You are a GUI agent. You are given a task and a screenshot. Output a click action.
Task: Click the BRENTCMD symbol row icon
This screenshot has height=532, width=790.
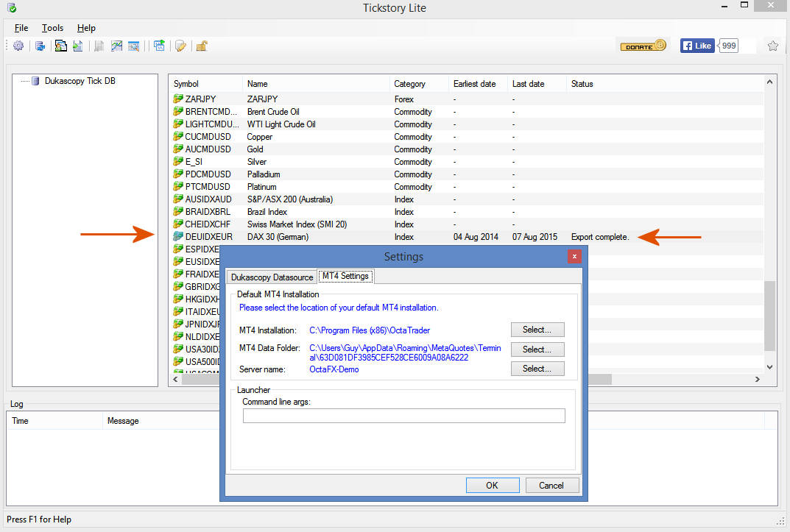178,110
